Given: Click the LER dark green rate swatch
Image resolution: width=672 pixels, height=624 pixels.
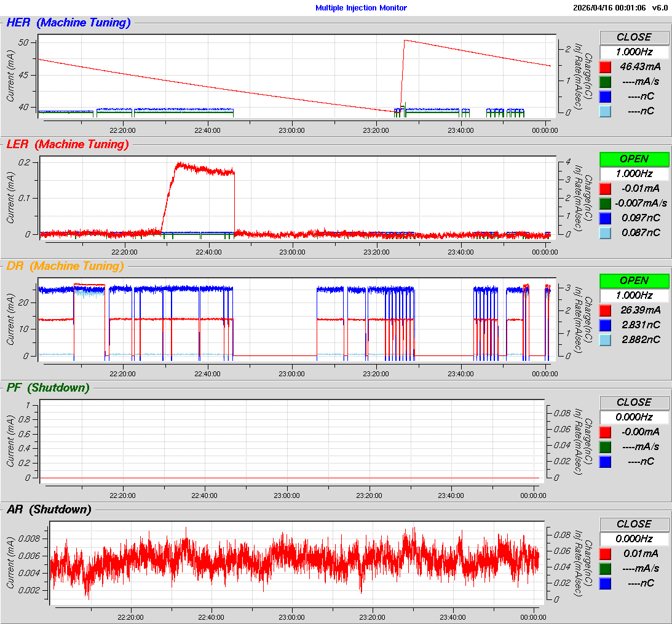Looking at the screenshot, I should pos(605,203).
